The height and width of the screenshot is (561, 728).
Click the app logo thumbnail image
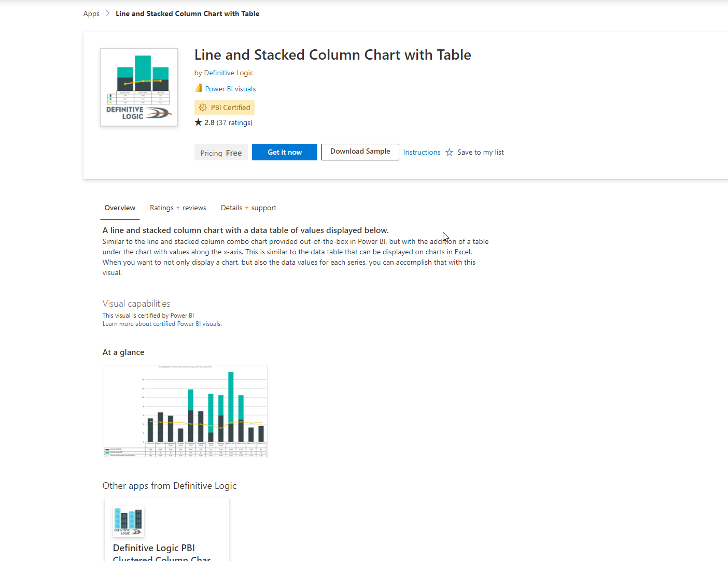pyautogui.click(x=139, y=87)
